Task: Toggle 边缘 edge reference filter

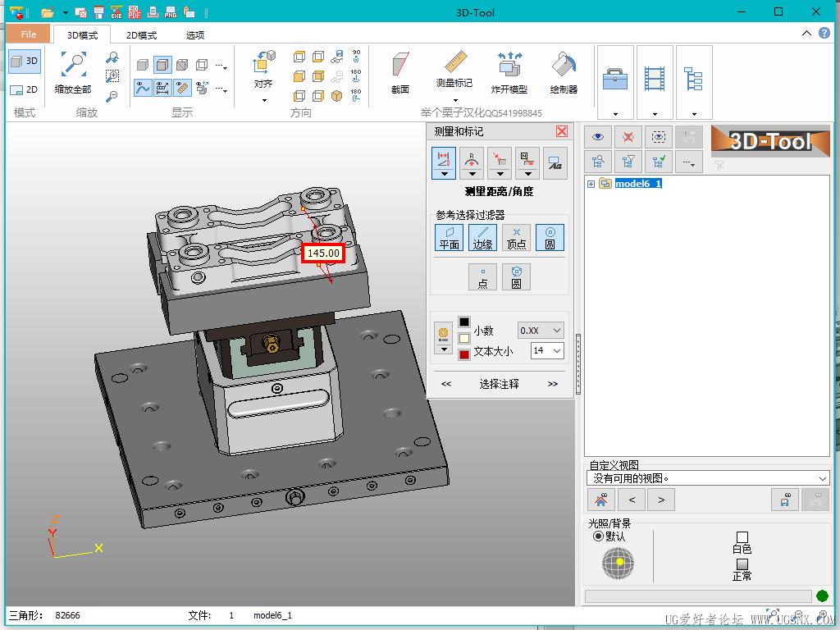Action: point(482,237)
